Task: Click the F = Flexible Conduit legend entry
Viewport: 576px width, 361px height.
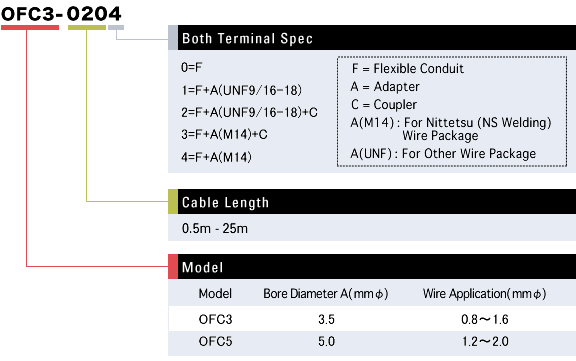Action: click(408, 69)
